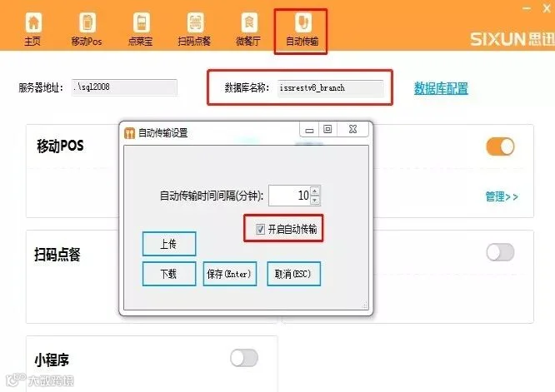This screenshot has height=392, width=555.
Task: Open the 数据库配置 link
Action: 442,88
